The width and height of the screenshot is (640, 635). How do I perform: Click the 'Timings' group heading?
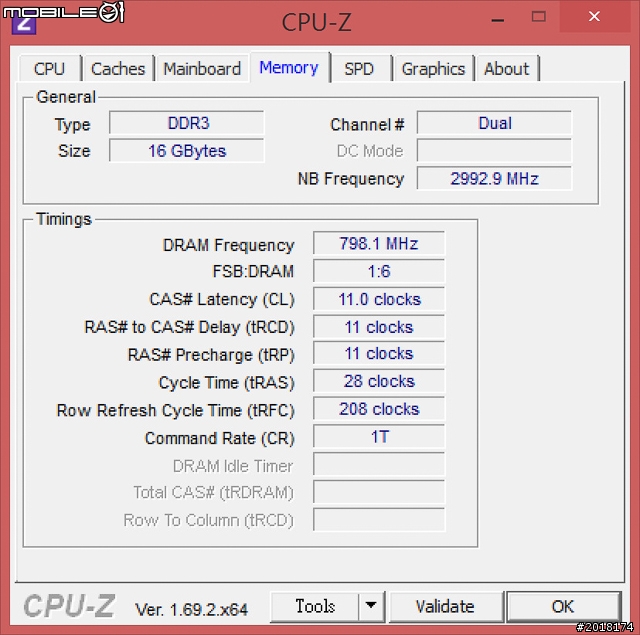64,220
